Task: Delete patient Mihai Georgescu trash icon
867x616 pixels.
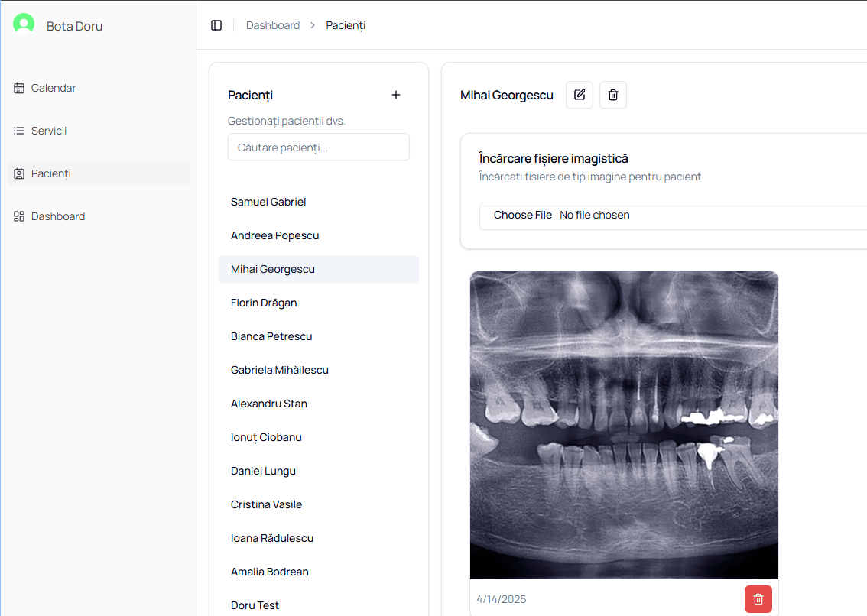Action: (613, 95)
